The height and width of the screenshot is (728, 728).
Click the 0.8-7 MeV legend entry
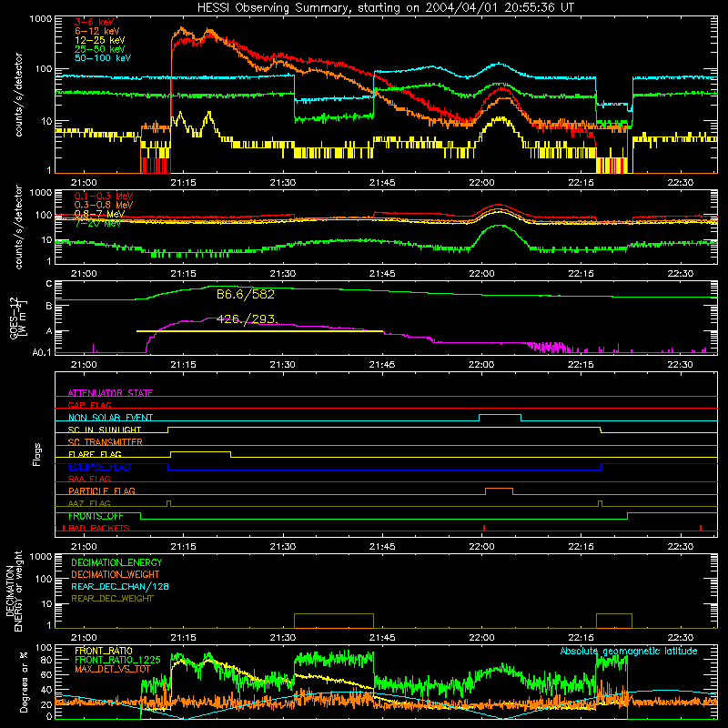click(99, 214)
